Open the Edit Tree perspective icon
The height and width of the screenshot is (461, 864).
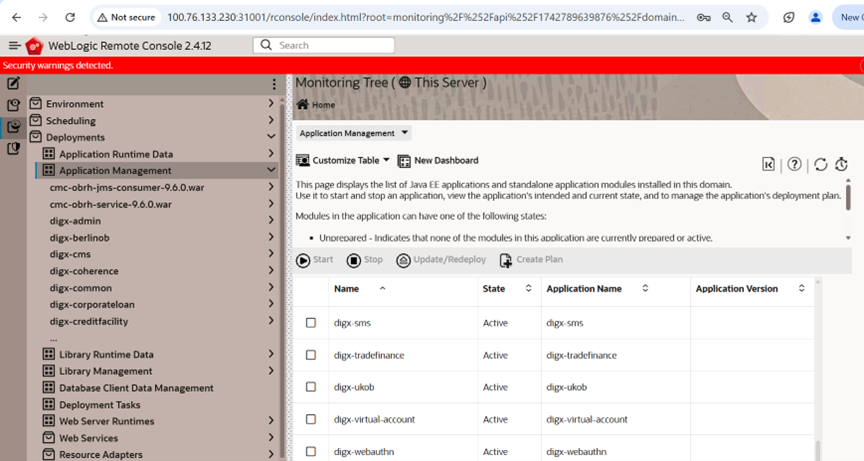click(13, 84)
